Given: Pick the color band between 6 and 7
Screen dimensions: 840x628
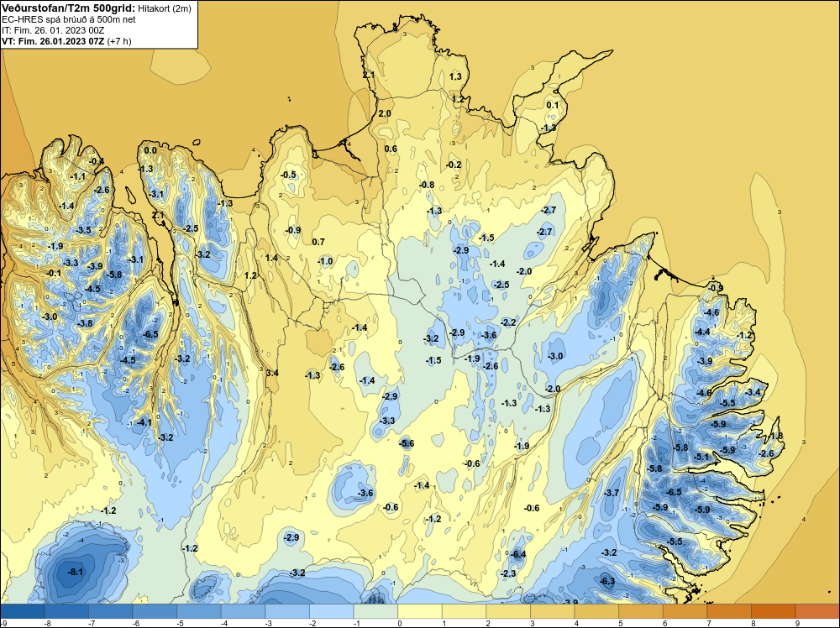Looking at the screenshot, I should coord(685,611).
